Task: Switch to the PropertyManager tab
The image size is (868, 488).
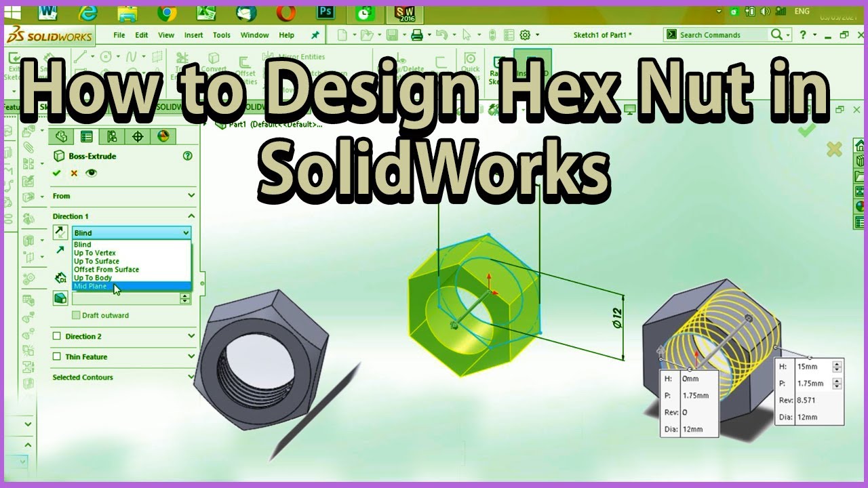Action: (86, 136)
